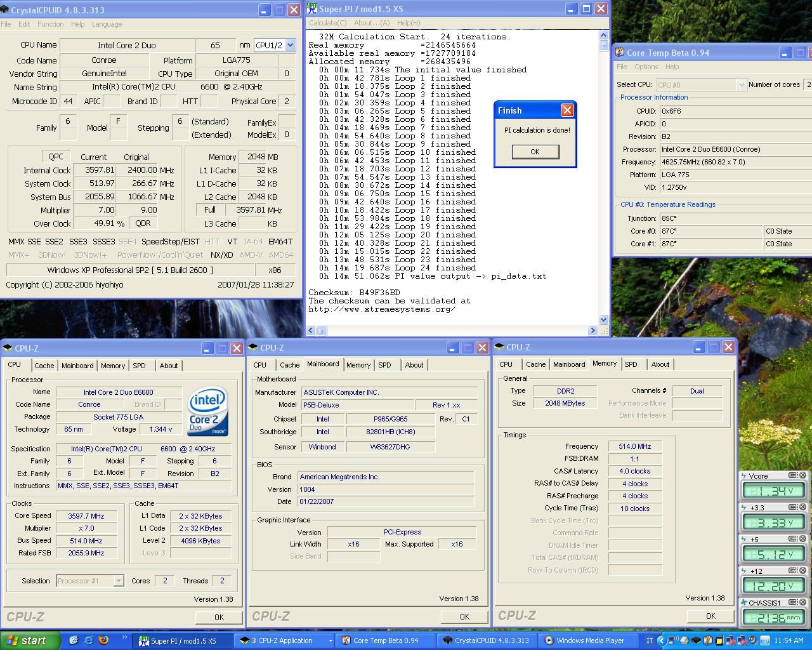Close the +12 voltage widget
This screenshot has width=812, height=650.
coord(802,571)
